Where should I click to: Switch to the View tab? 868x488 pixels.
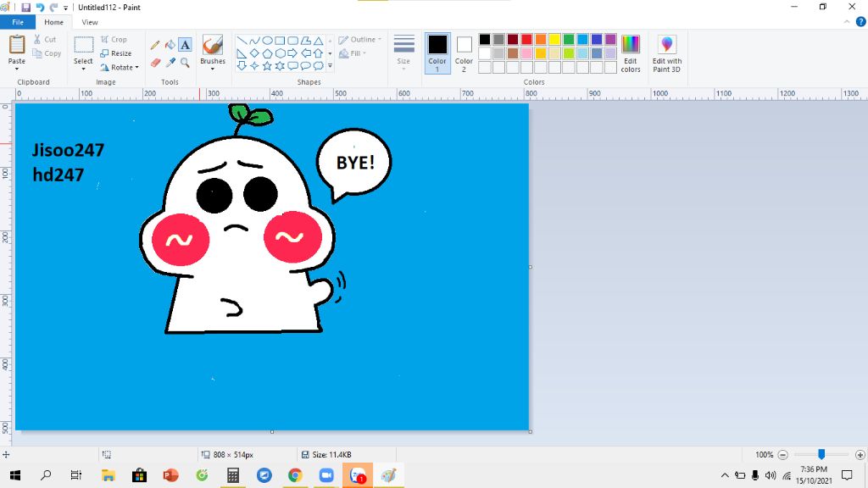pyautogui.click(x=90, y=22)
